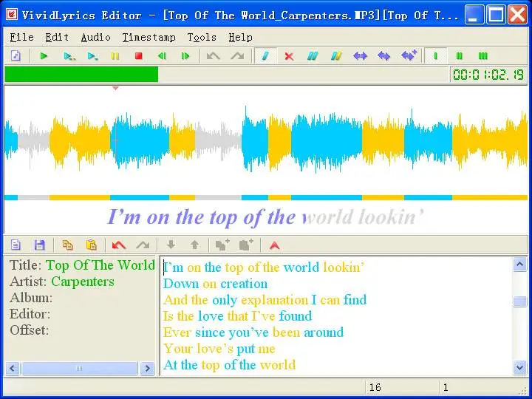Click the red undo arrow in lyrics toolbar

click(119, 245)
